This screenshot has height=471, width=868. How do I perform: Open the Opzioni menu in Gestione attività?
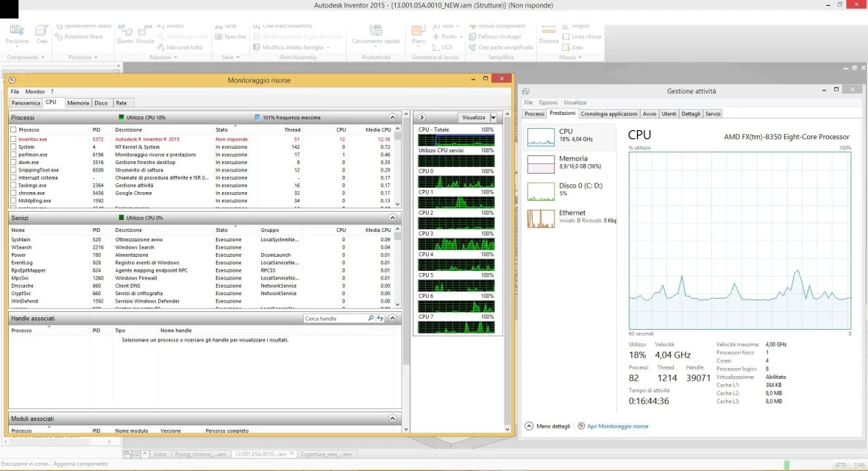click(548, 102)
